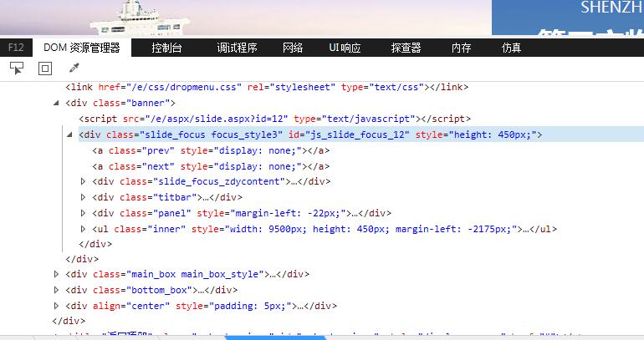This screenshot has width=644, height=340.
Task: Open the 调试程序 tab
Action: [237, 48]
